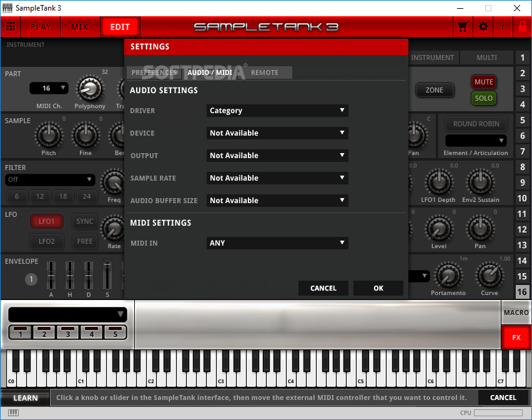
Task: Open the MIDI Ch. 16 dropdown
Action: [x=49, y=88]
